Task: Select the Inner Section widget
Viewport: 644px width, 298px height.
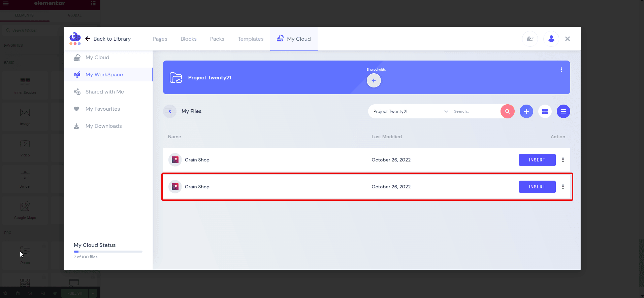Action: point(25,85)
